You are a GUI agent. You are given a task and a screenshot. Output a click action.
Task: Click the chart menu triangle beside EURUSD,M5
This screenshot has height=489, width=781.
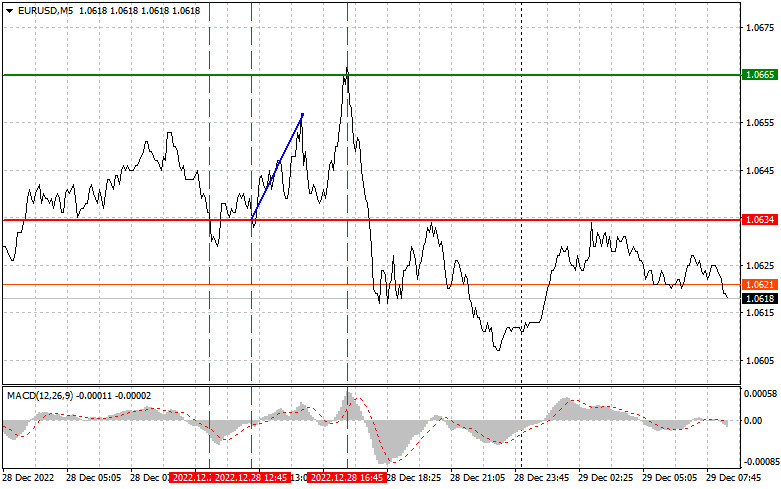[x=9, y=10]
